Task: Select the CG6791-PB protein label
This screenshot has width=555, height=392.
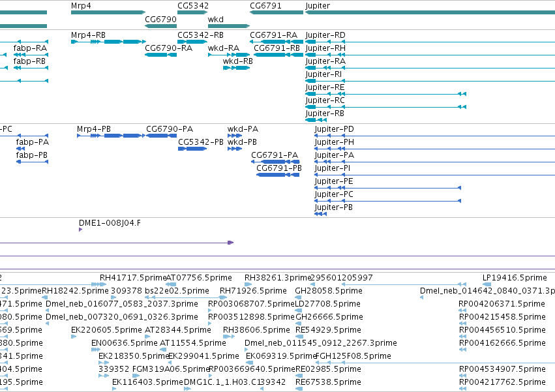Action: (279, 168)
